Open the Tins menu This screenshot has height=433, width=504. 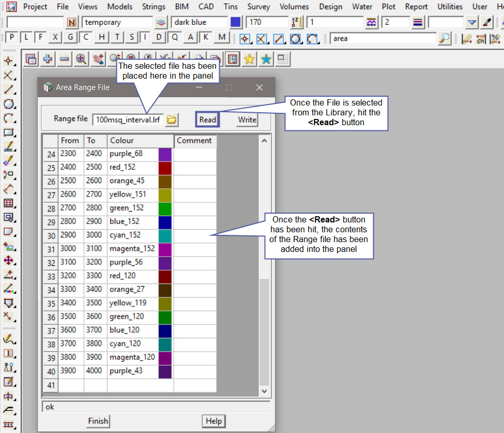pos(231,7)
